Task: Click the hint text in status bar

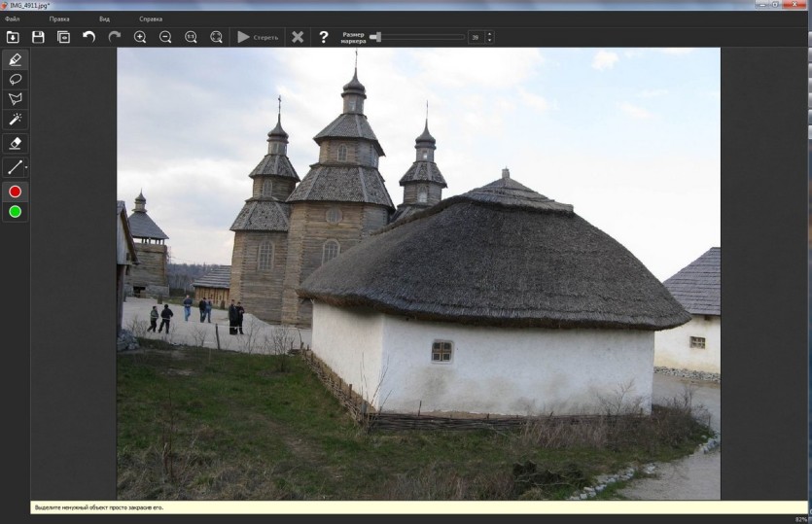Action: (99, 507)
